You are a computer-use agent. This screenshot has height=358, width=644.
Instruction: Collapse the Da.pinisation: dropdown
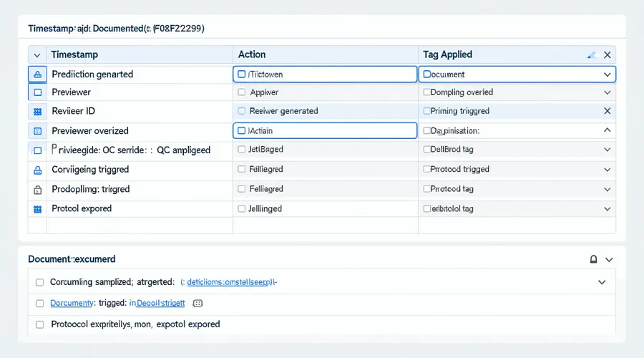(x=608, y=130)
